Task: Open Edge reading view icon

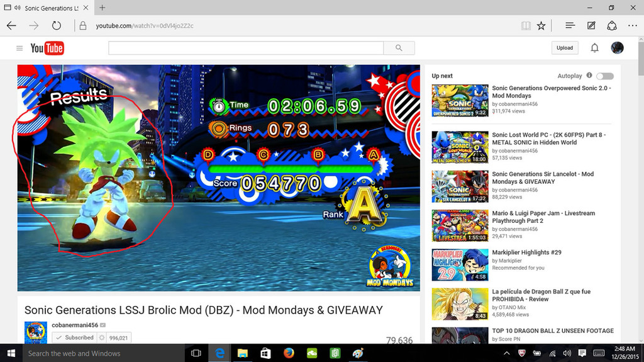Action: click(526, 26)
